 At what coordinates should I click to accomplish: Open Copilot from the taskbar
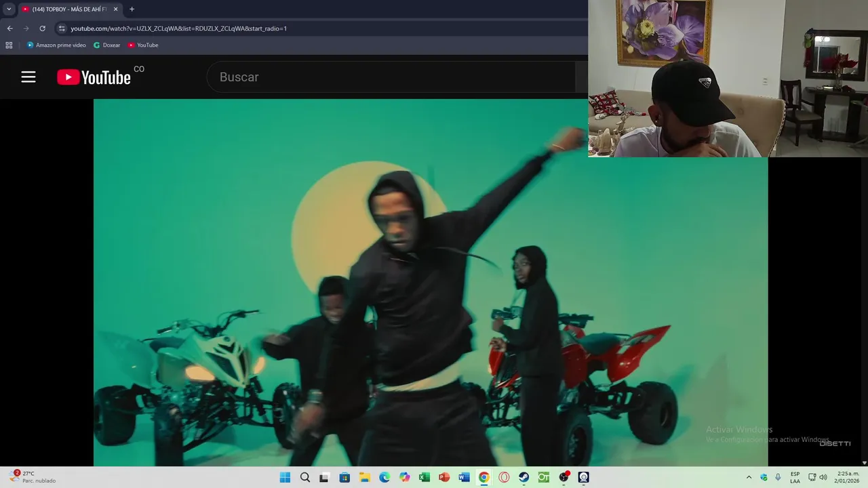coord(404,477)
